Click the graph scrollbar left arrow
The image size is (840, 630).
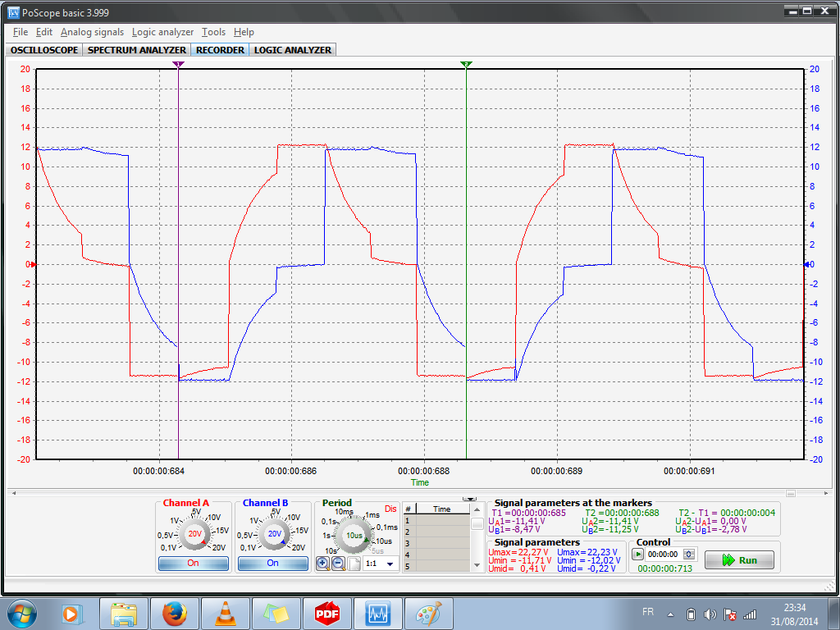tap(13, 493)
